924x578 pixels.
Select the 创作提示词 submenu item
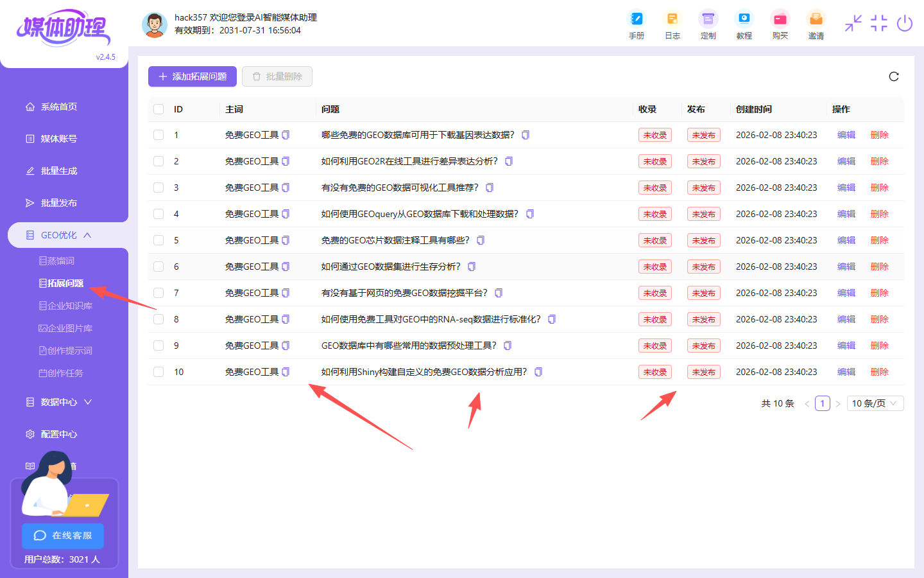(x=66, y=351)
